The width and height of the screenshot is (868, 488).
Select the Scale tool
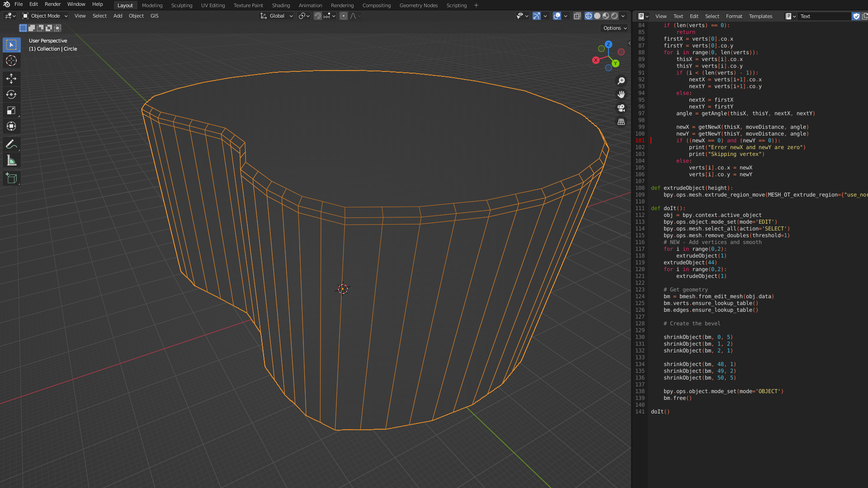11,110
